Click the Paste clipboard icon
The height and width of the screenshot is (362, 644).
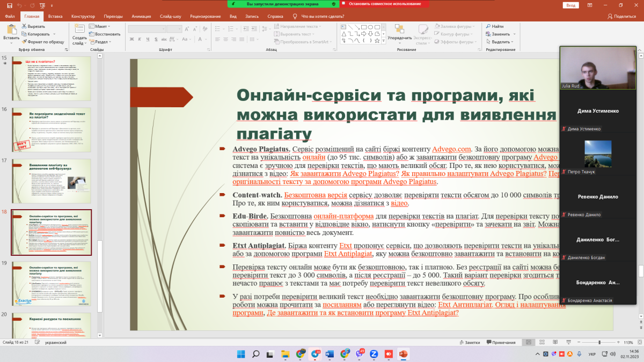[x=11, y=30]
